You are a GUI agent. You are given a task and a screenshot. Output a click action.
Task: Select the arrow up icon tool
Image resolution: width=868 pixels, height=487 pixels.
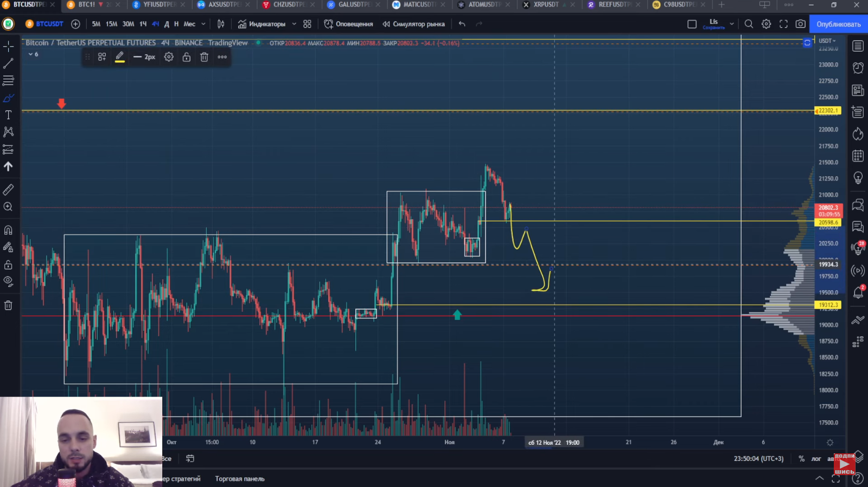[x=8, y=166]
